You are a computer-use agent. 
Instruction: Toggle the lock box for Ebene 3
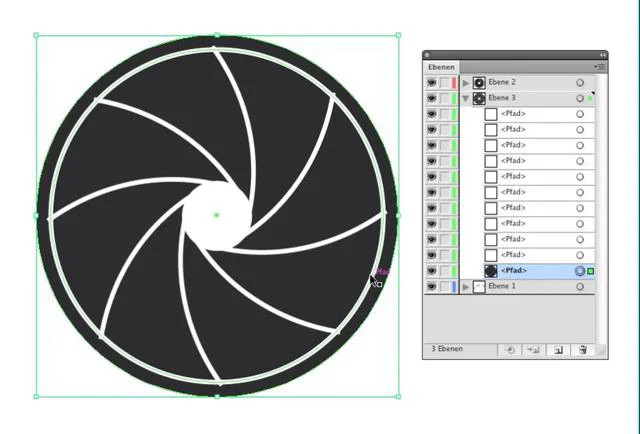(x=444, y=98)
